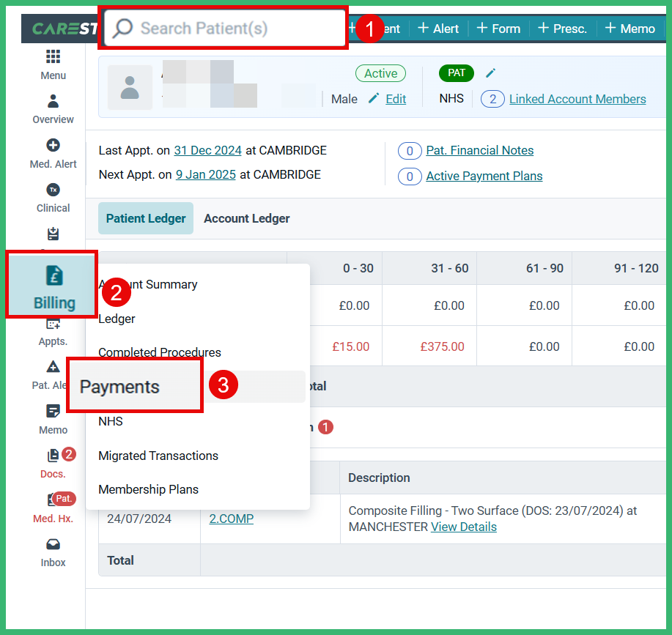Select NHS from the Billing menu
The height and width of the screenshot is (635, 672).
click(111, 421)
